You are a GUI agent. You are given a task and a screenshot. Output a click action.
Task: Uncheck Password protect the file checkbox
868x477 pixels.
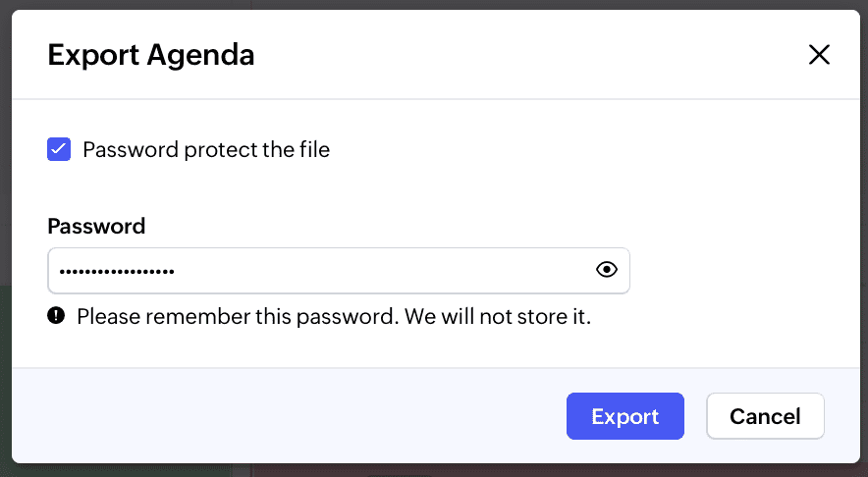pyautogui.click(x=59, y=149)
